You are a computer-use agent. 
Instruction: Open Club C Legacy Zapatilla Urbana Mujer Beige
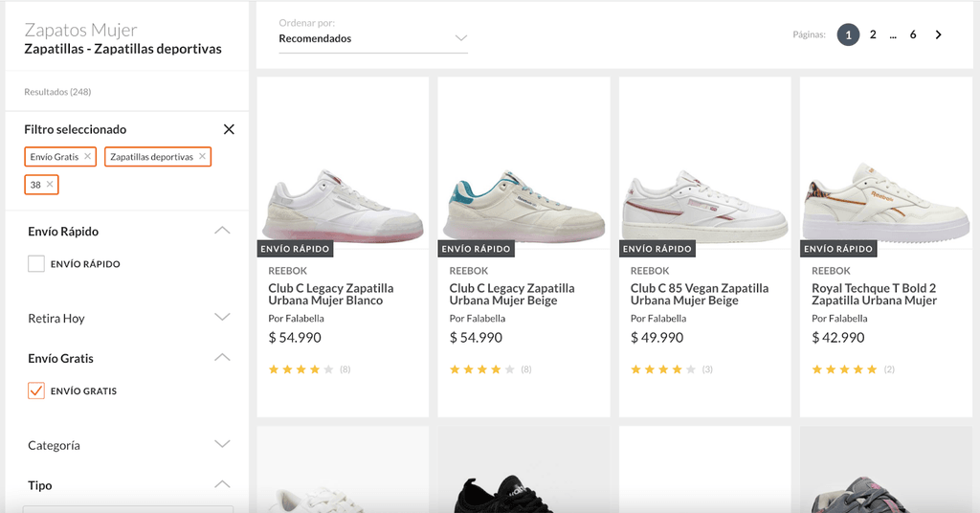[x=512, y=294]
